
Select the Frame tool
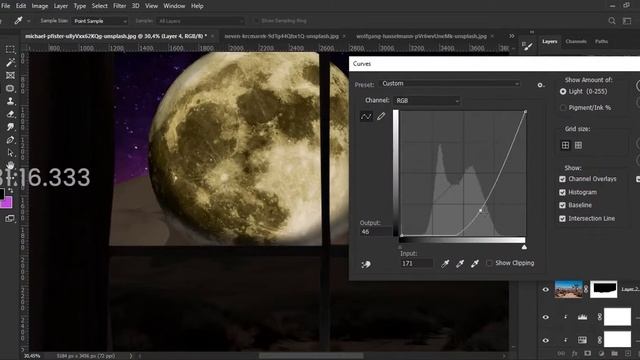(x=10, y=76)
